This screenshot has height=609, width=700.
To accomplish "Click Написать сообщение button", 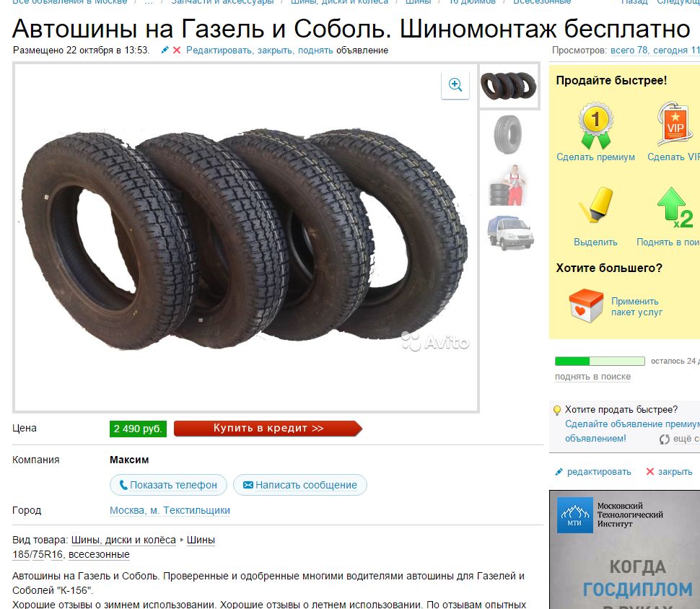I will click(x=300, y=485).
